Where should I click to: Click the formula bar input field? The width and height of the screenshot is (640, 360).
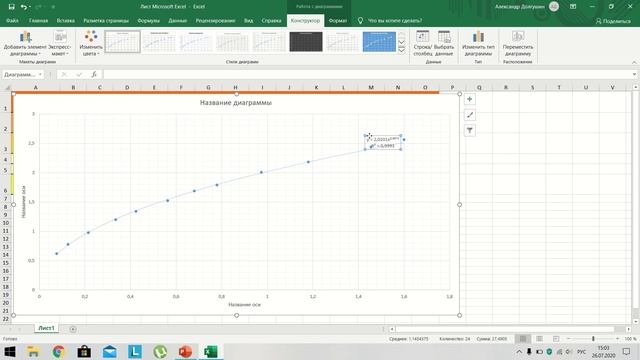point(367,74)
